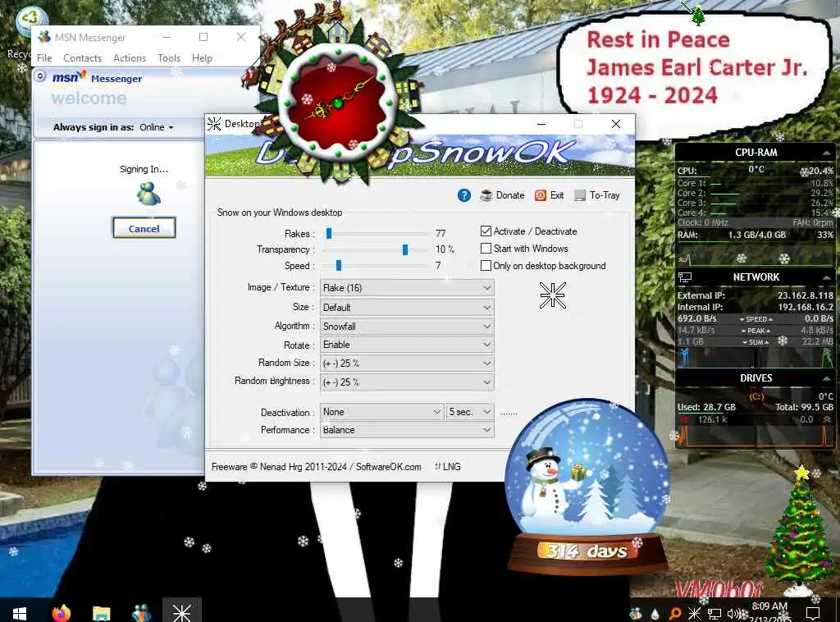Toggle the Activate / Deactivate checkbox
This screenshot has height=622, width=840.
(x=486, y=231)
